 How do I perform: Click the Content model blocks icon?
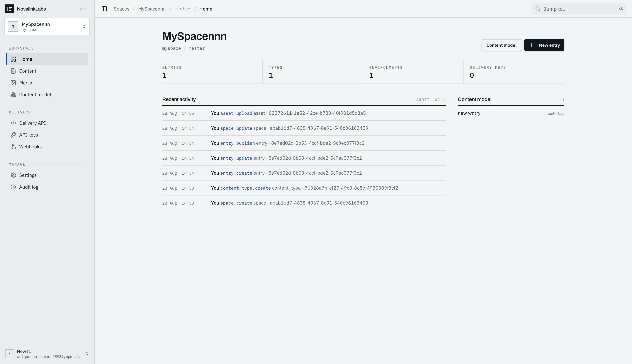pos(13,94)
